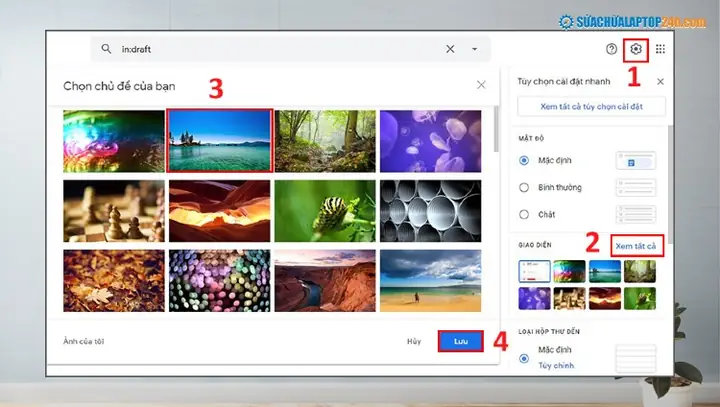This screenshot has height=407, width=720.
Task: Select chess thumbnail in quick settings
Action: coord(569,298)
